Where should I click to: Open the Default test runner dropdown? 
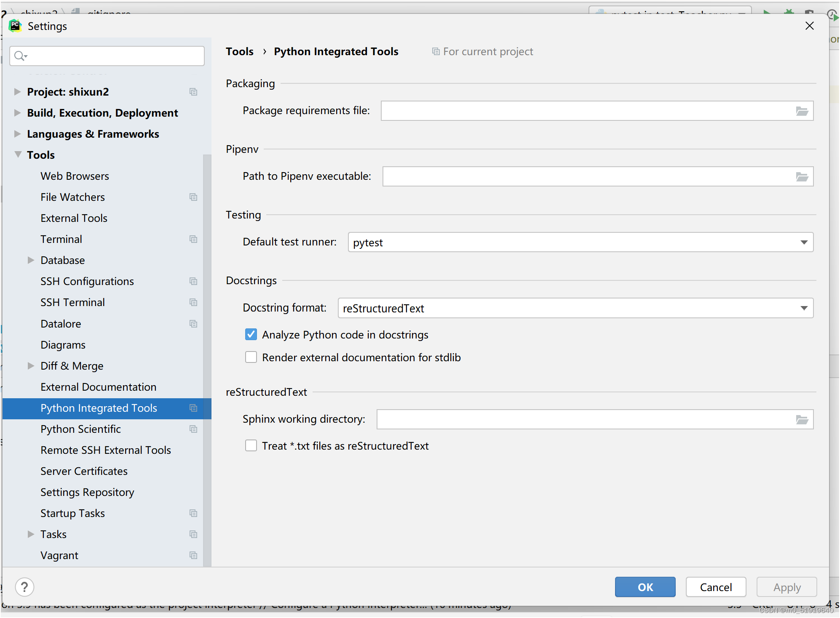click(x=581, y=242)
